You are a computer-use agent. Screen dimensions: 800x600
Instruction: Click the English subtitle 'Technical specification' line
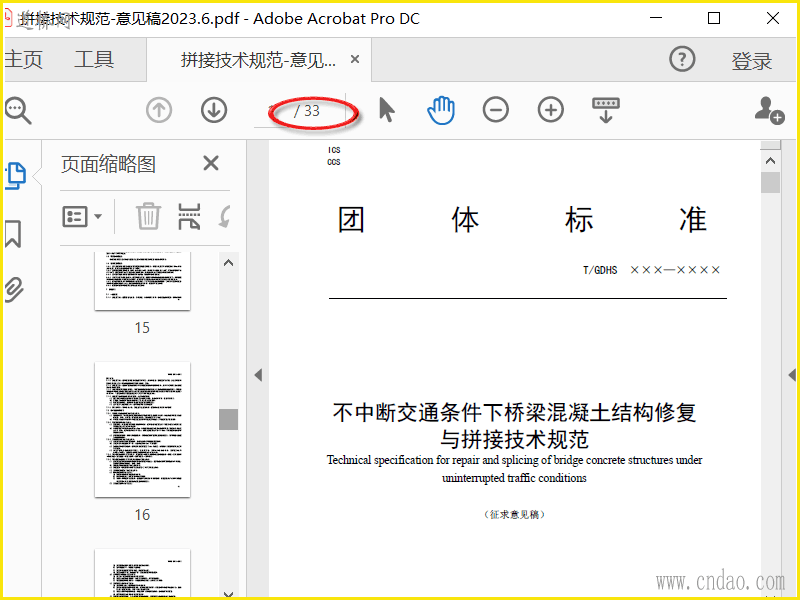tap(514, 460)
